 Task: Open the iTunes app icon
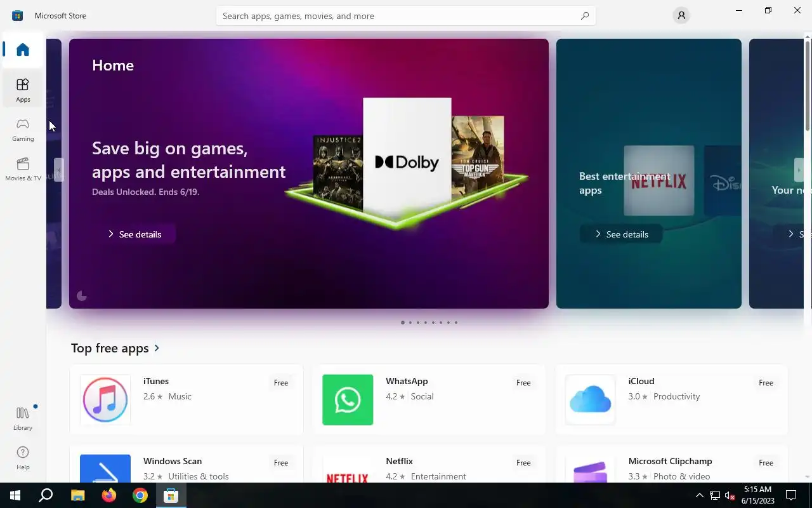[105, 400]
